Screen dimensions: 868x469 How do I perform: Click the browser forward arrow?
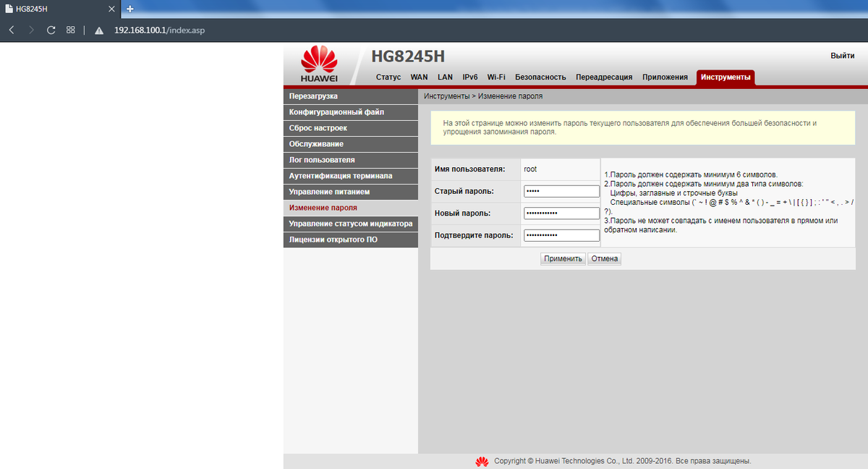click(31, 30)
